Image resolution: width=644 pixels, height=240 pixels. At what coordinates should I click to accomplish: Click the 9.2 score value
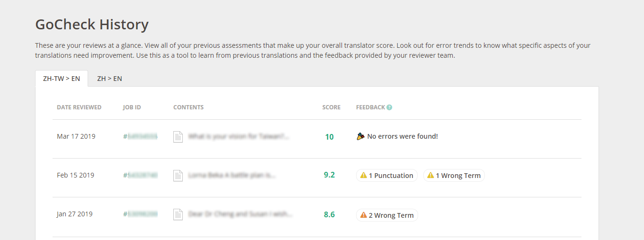(329, 175)
